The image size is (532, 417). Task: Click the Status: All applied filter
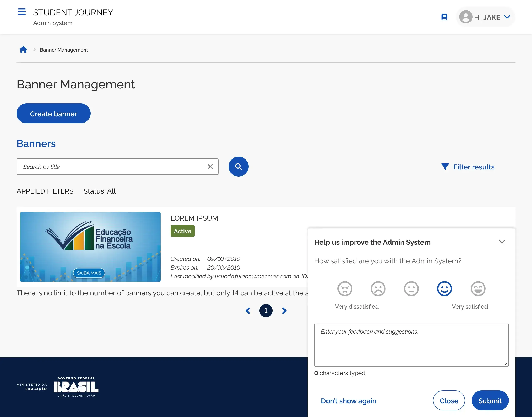(x=99, y=191)
